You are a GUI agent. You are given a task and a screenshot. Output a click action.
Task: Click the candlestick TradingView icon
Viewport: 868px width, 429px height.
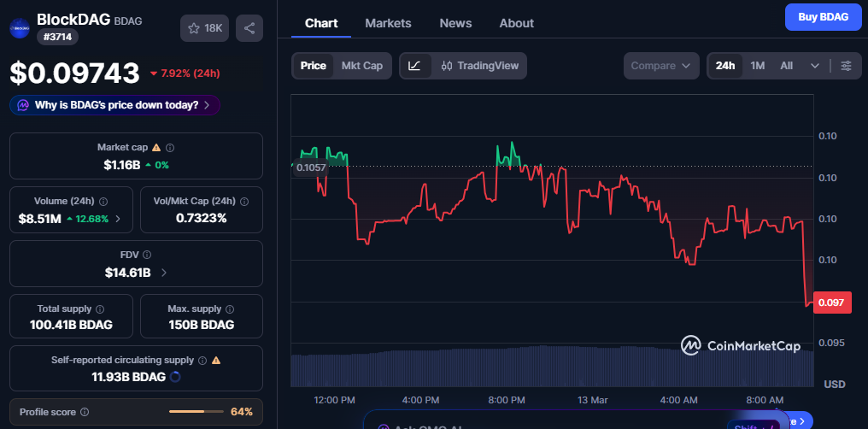click(x=448, y=66)
